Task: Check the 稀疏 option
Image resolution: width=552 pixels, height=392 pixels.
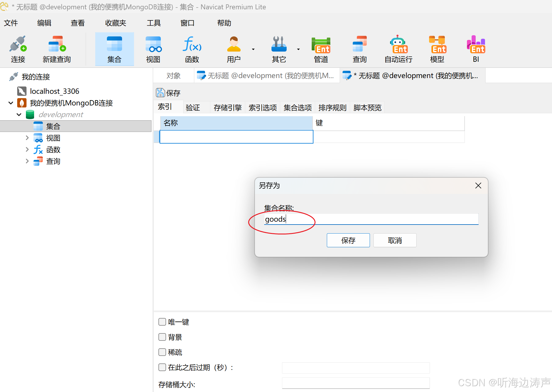Action: click(162, 352)
